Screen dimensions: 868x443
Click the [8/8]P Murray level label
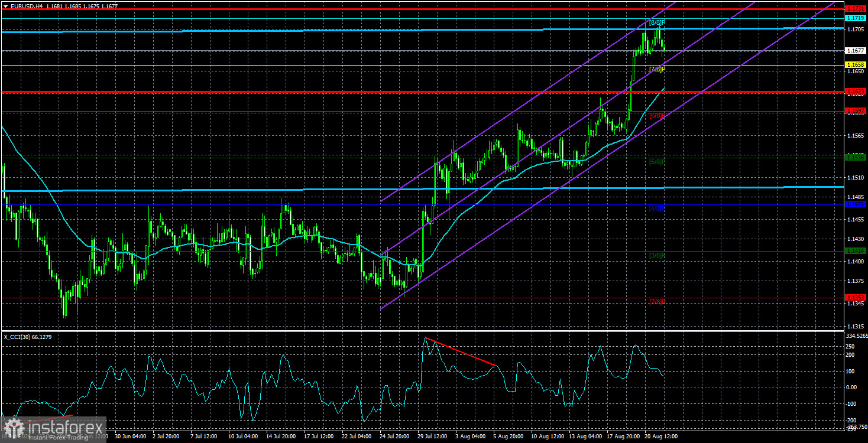[657, 23]
